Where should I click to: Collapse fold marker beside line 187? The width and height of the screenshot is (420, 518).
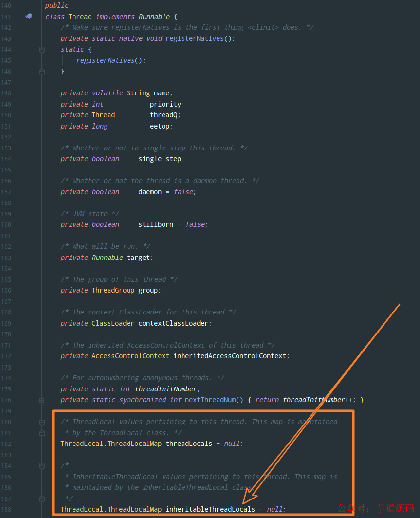(41, 498)
